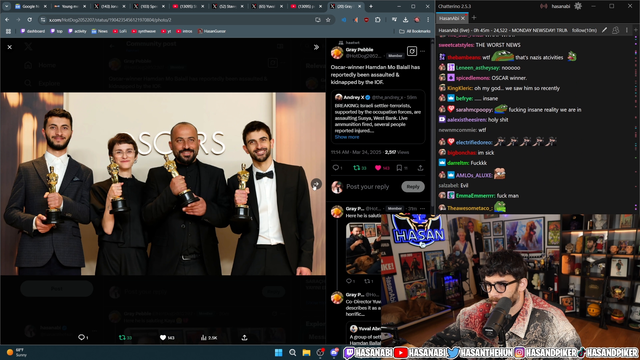
Task: Open Chatterino settings gear icon
Action: point(578,6)
